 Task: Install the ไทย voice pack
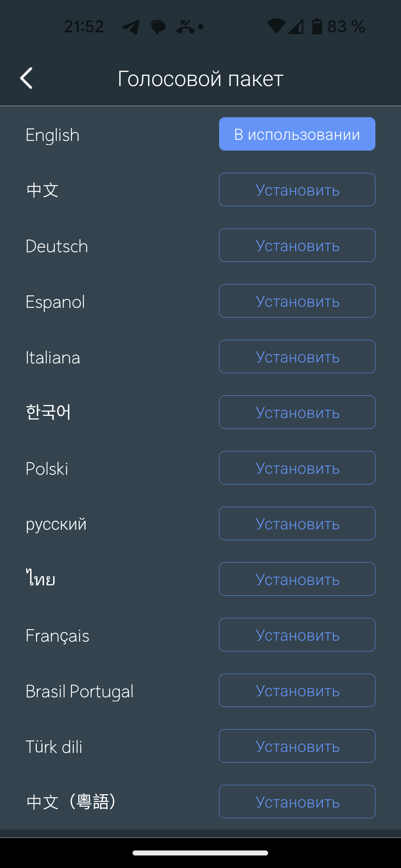point(297,579)
